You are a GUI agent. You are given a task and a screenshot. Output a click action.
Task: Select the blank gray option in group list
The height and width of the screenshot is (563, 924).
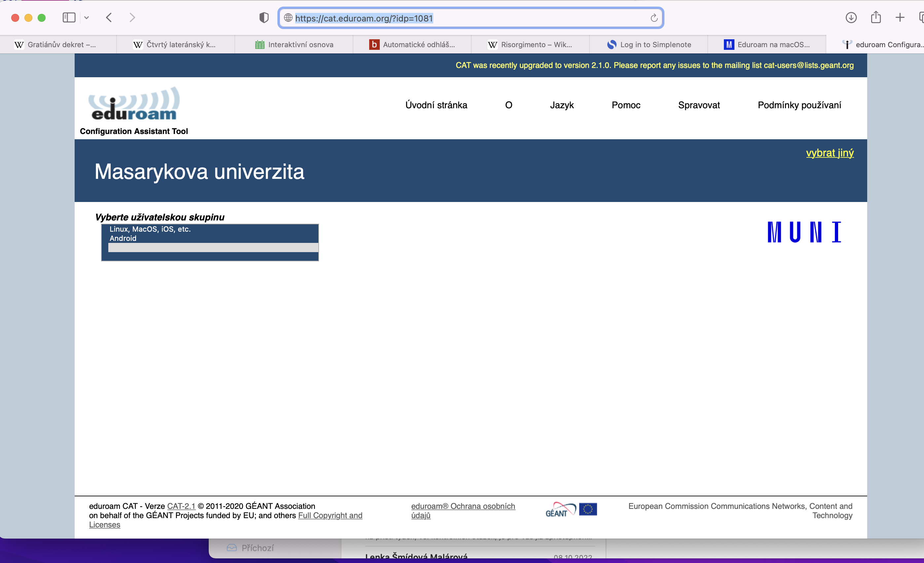pos(213,248)
